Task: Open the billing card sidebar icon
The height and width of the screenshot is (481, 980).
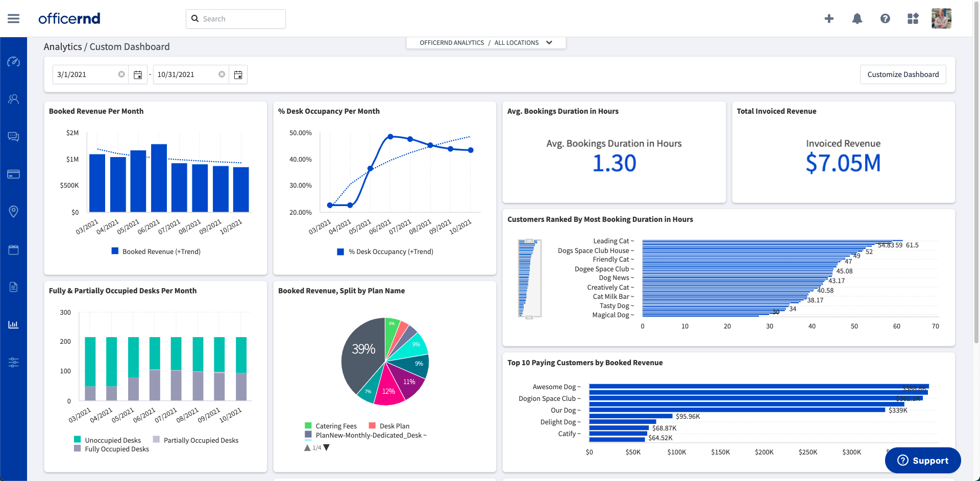Action: click(13, 174)
